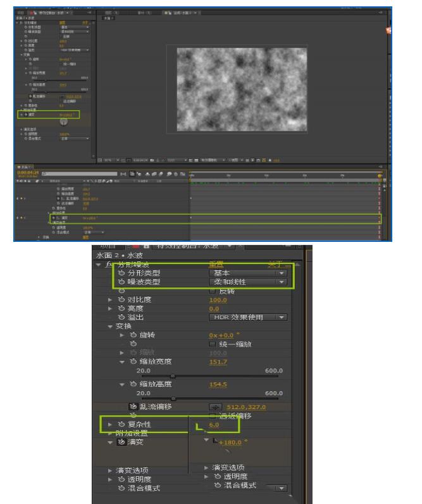The width and height of the screenshot is (422, 504).
Task: Collapse the 变换 group in enlarged panel
Action: click(110, 326)
